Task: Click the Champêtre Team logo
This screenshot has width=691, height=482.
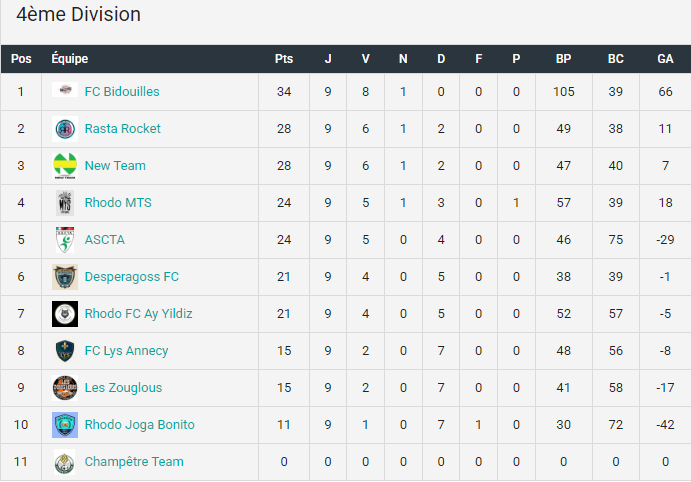Action: [x=64, y=462]
